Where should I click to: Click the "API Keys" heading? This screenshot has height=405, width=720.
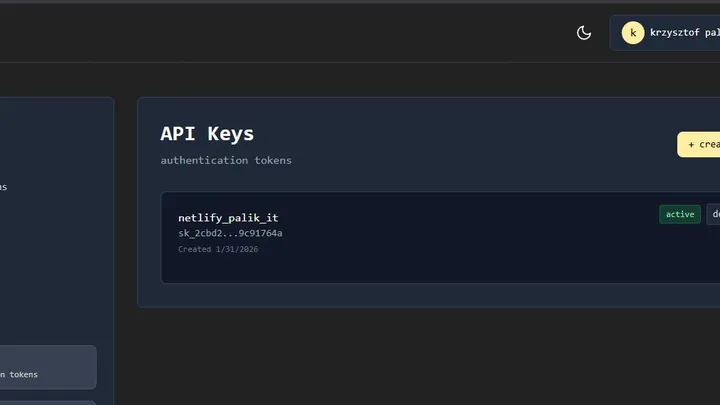pyautogui.click(x=207, y=134)
